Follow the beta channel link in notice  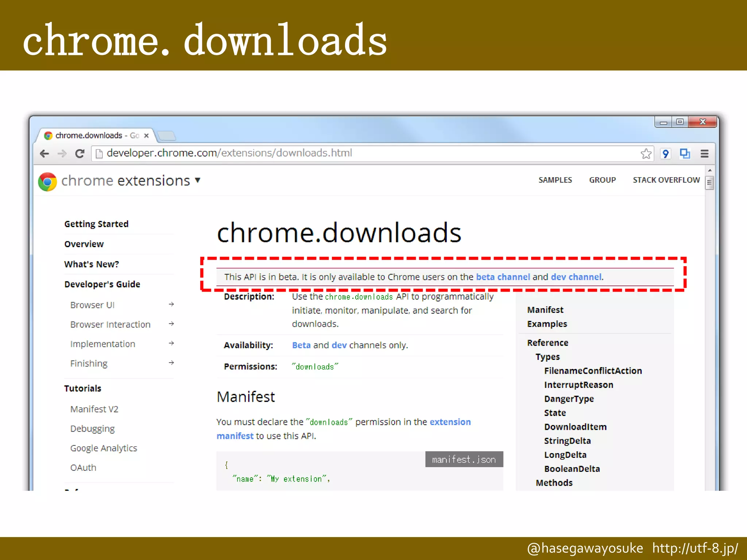503,277
